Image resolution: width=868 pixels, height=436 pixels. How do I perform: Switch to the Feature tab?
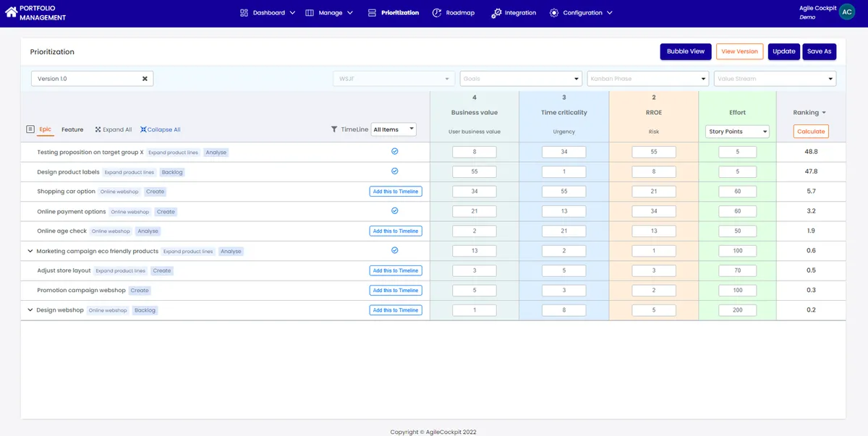[72, 129]
